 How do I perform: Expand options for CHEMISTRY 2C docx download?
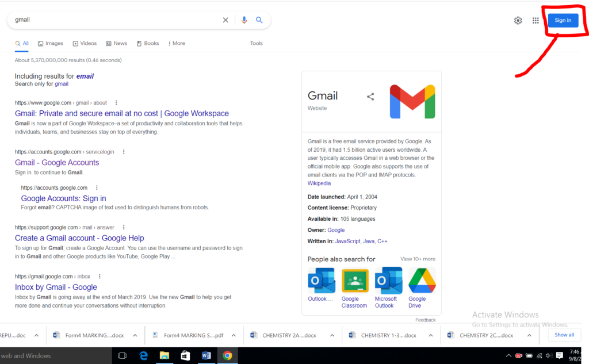click(x=529, y=335)
